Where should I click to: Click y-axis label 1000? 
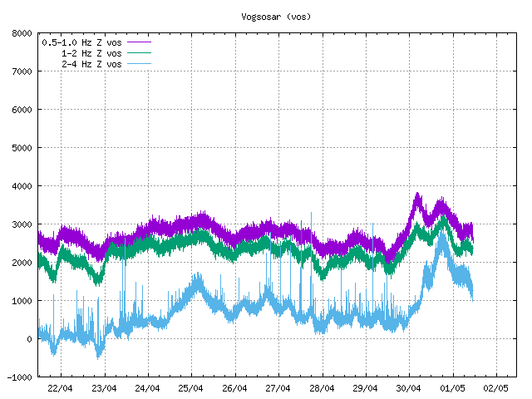pos(22,301)
